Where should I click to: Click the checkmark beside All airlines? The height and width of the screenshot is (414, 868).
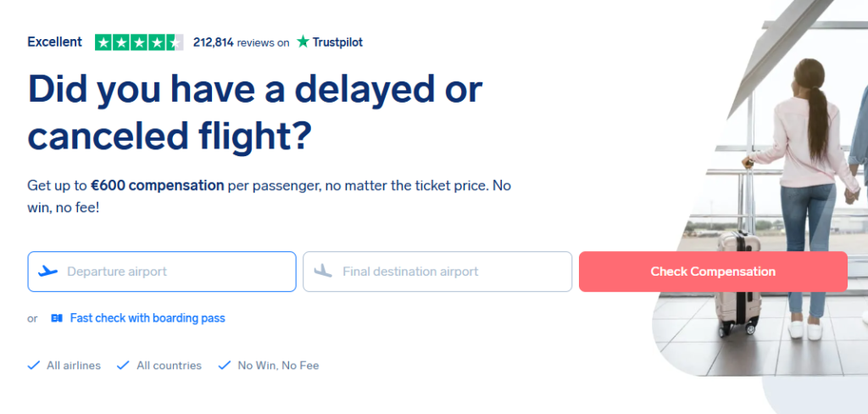pos(34,366)
